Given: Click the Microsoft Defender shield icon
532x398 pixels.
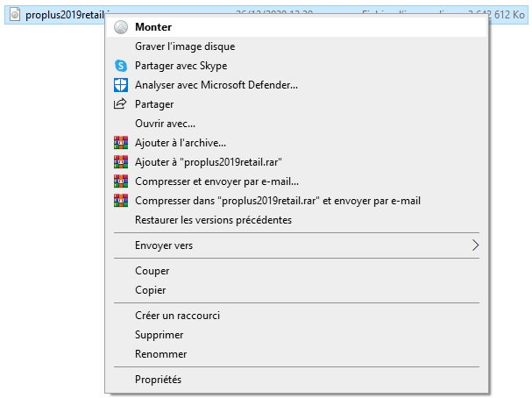Looking at the screenshot, I should [121, 85].
